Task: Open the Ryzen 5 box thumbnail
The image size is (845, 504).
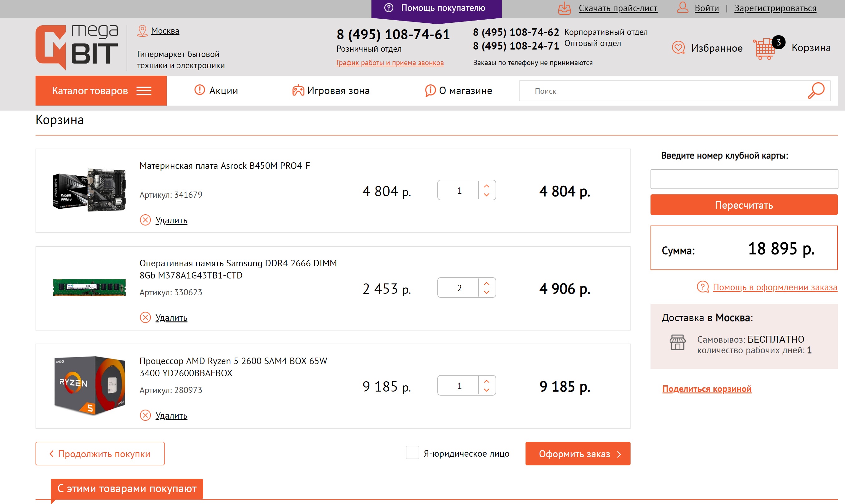Action: pyautogui.click(x=89, y=385)
